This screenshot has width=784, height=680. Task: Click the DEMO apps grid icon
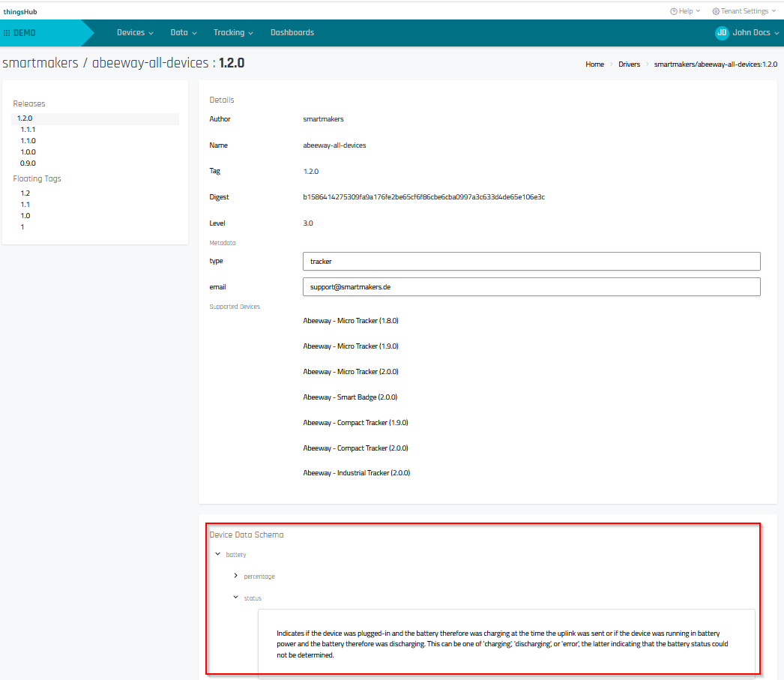(7, 33)
